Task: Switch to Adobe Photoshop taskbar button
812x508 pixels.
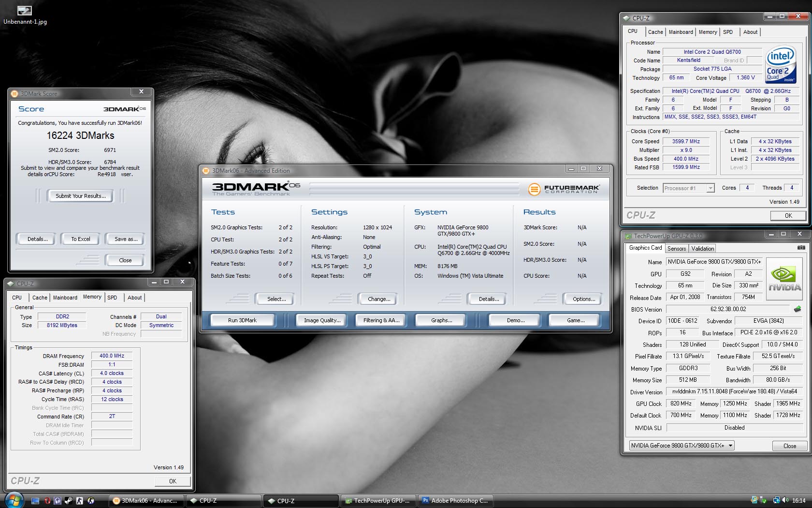Action: (456, 501)
